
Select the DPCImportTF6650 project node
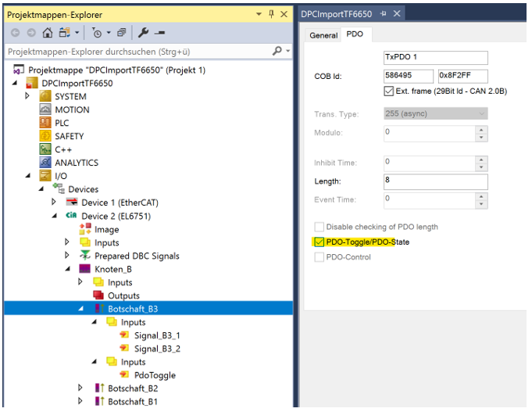[77, 83]
